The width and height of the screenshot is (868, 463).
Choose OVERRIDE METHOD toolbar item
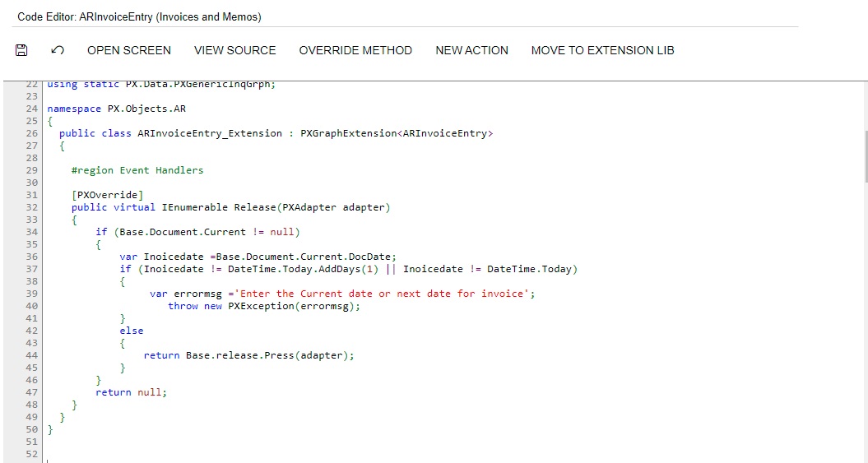[355, 50]
